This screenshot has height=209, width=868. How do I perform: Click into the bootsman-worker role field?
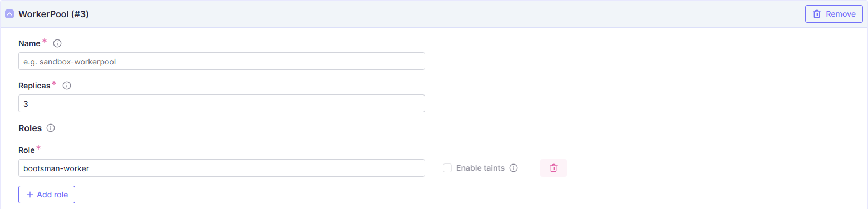click(x=221, y=168)
